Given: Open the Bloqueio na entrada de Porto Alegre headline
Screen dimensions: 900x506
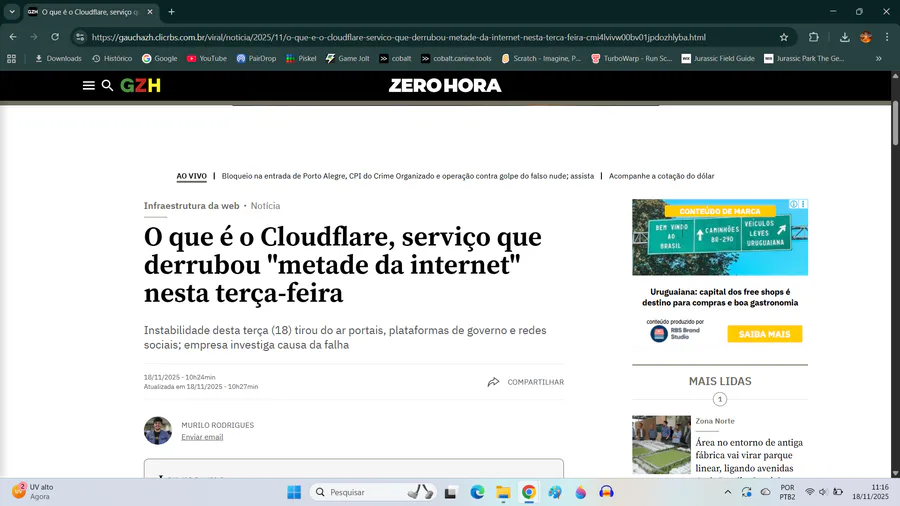Looking at the screenshot, I should click(408, 176).
